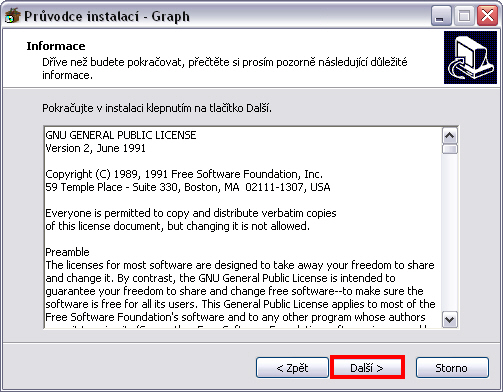
Task: Click the 'Preamble' heading in the license
Action: [x=67, y=252]
